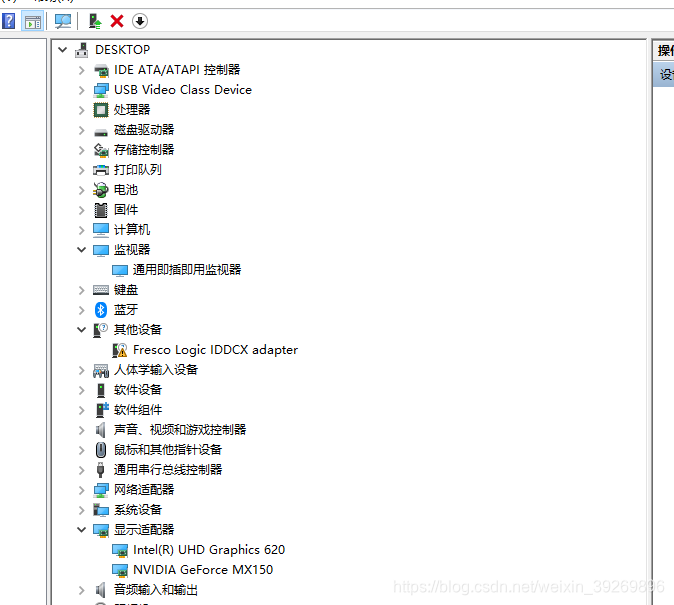Click the 声音、视频和游戏控制器 speaker icon
Screen dimensions: 674x605
pyautogui.click(x=101, y=430)
